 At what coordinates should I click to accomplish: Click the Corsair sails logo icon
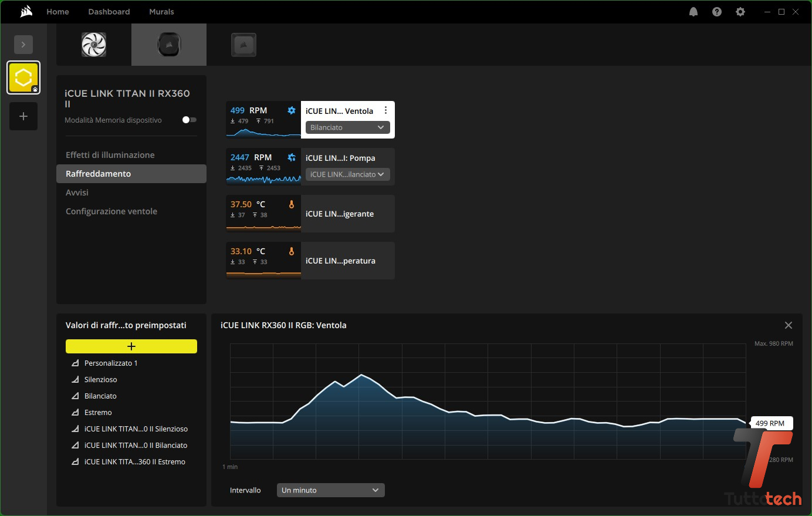tap(26, 12)
